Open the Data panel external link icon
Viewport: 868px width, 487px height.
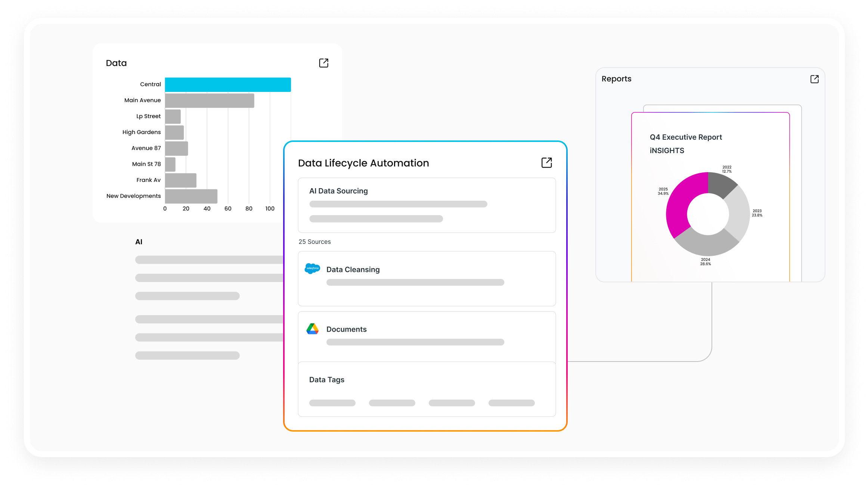(323, 63)
